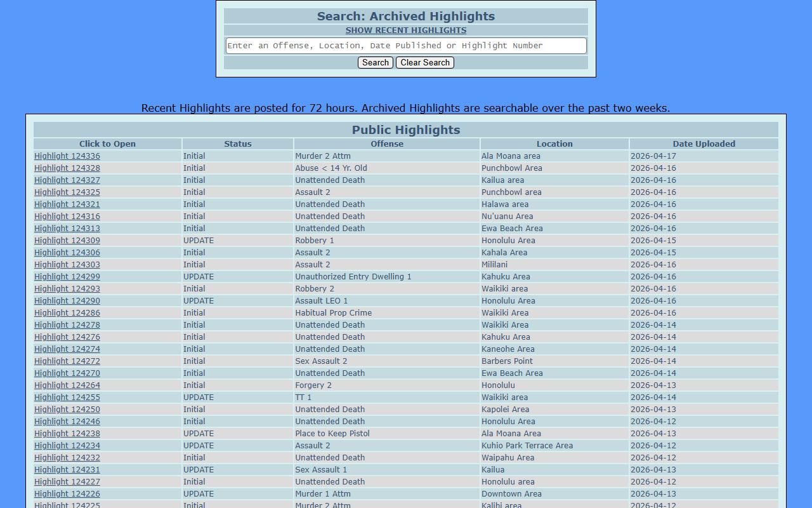Focus the archived highlights search field

[x=406, y=46]
